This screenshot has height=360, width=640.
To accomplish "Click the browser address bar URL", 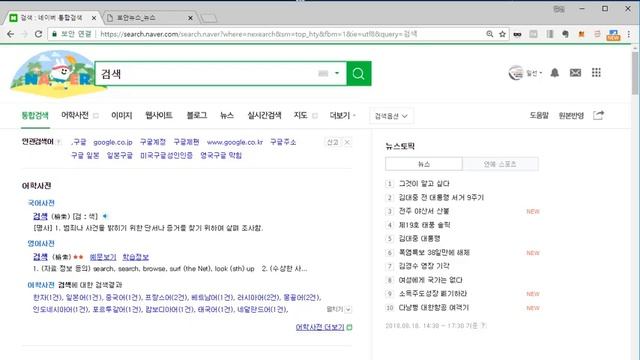I will tap(259, 34).
